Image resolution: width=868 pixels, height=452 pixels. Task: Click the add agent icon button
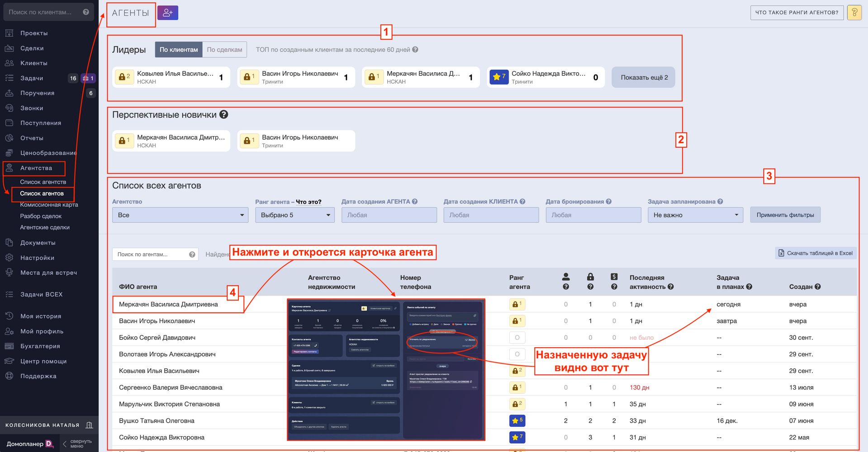pyautogui.click(x=168, y=13)
